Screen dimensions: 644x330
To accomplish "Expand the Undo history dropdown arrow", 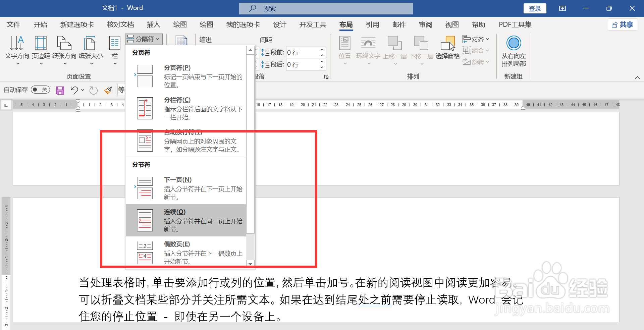I will [x=83, y=90].
